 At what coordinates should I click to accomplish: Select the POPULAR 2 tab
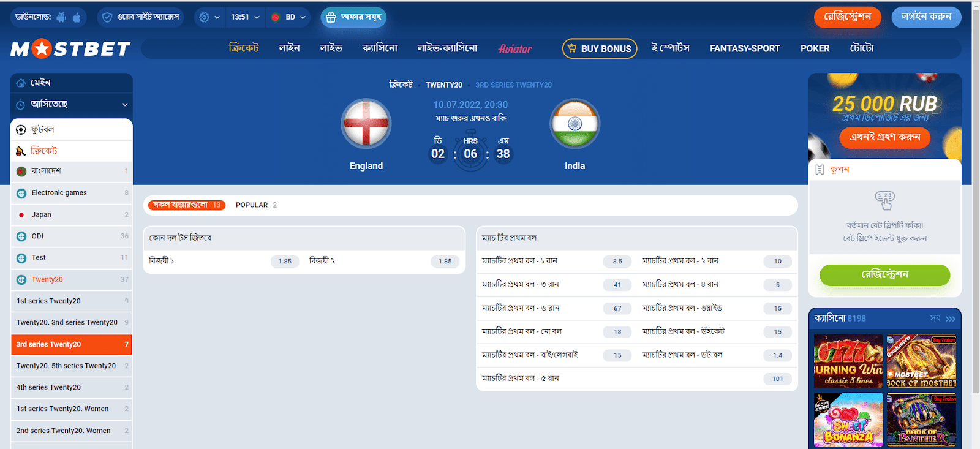(x=256, y=205)
